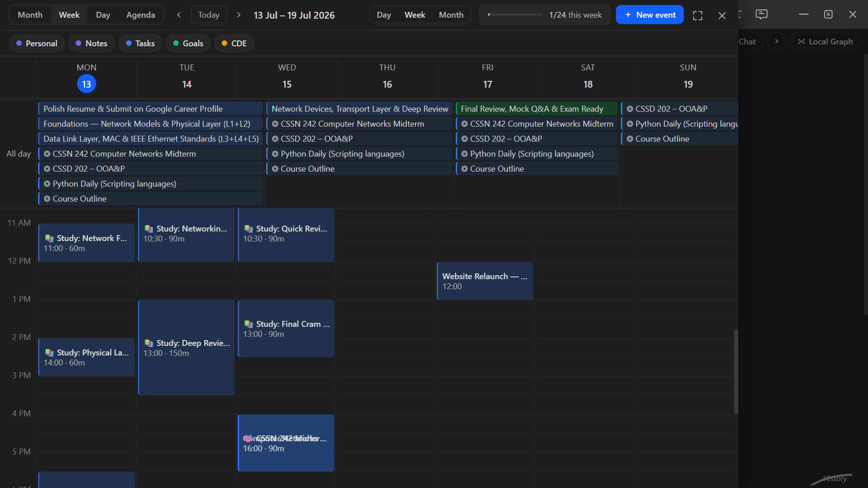Viewport: 868px width, 488px height.
Task: Go to the next week with right chevron
Action: 239,15
